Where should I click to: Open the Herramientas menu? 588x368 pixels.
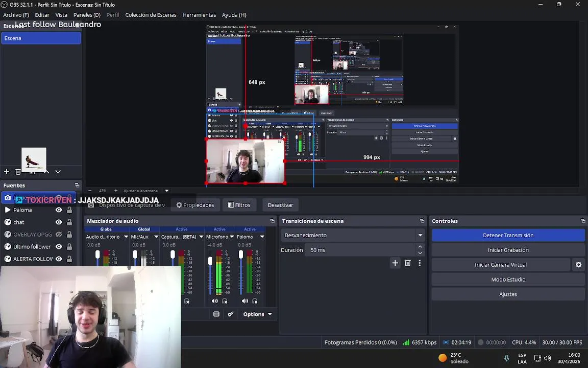pos(199,15)
